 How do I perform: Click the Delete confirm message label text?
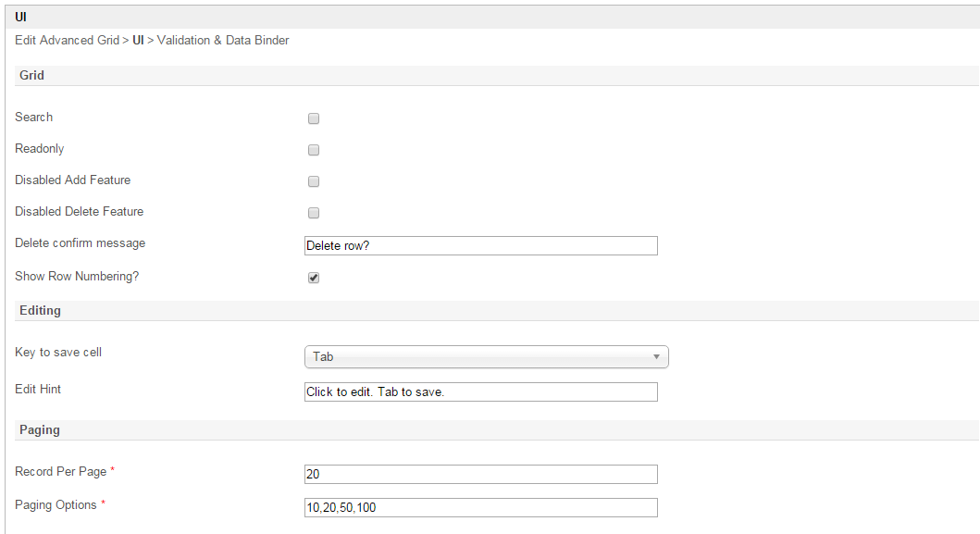coord(80,243)
